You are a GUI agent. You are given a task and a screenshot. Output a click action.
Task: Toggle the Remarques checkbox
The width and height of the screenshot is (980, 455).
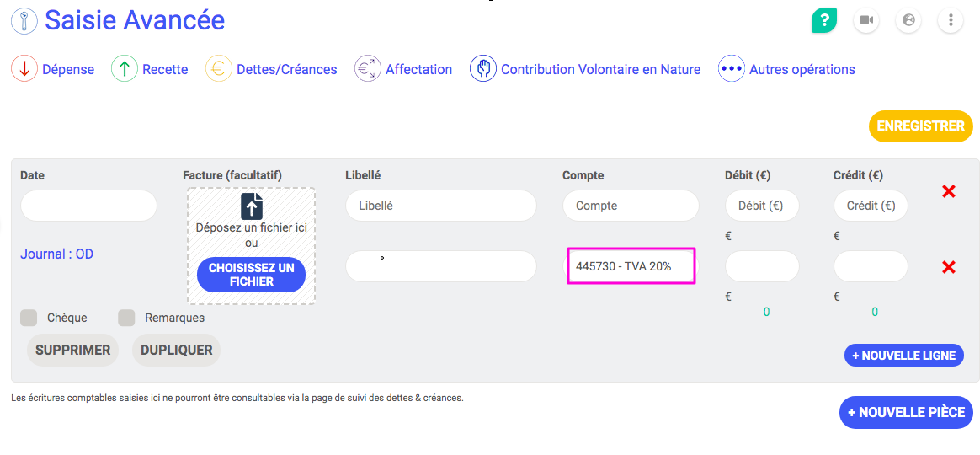126,318
